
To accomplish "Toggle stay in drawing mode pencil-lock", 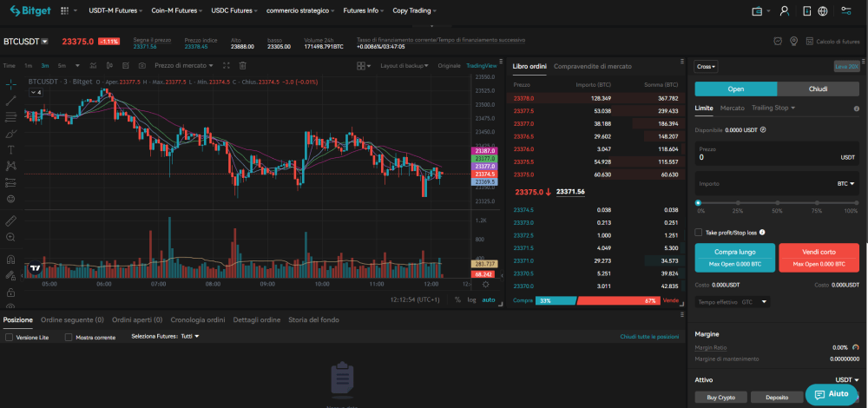I will (10, 275).
